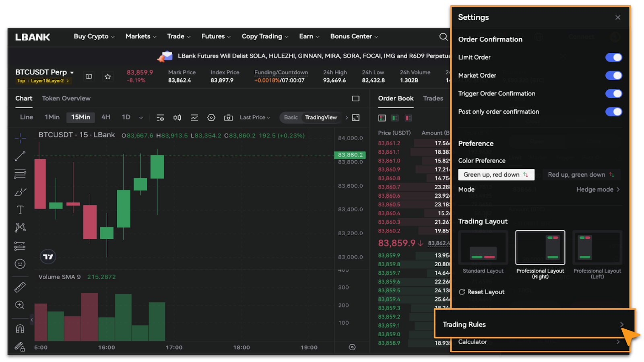The width and height of the screenshot is (644, 362).
Task: Select the crosshair cursor tool
Action: (x=20, y=138)
